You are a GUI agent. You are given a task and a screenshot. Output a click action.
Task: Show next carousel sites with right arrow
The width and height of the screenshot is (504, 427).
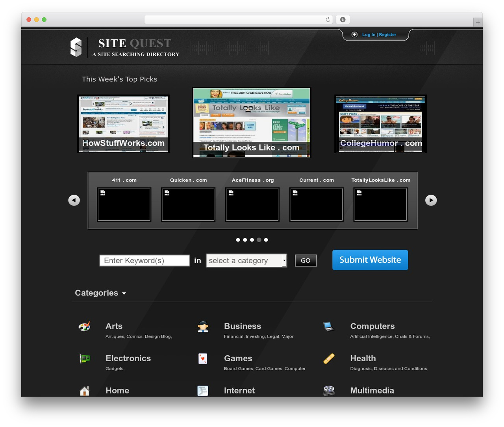431,200
